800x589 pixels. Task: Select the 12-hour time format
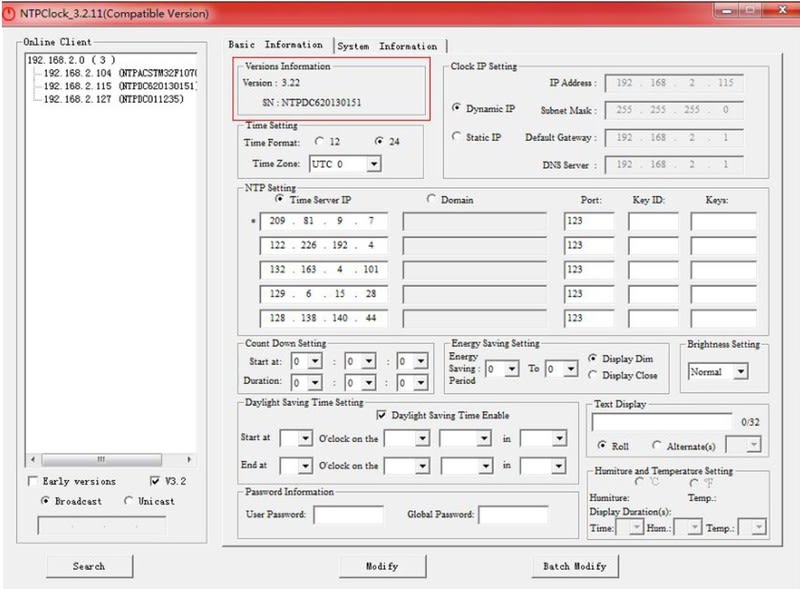(x=319, y=142)
